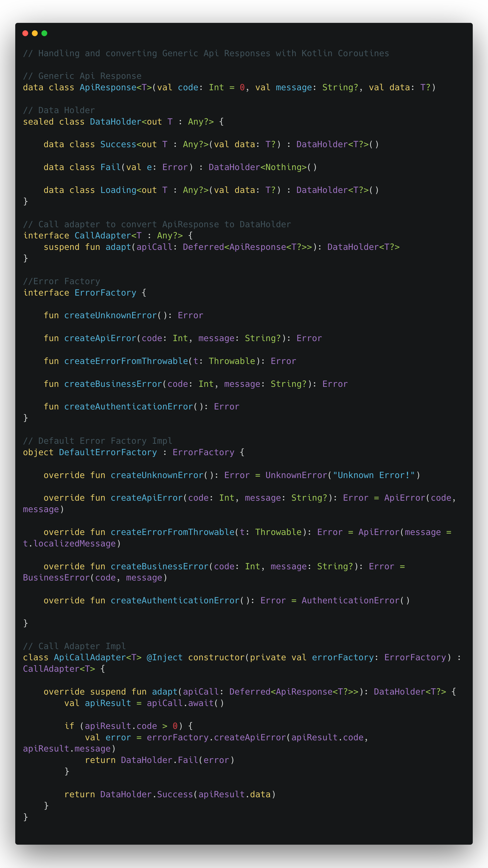
Task: Click the apiCall.await() expression
Action: (185, 703)
